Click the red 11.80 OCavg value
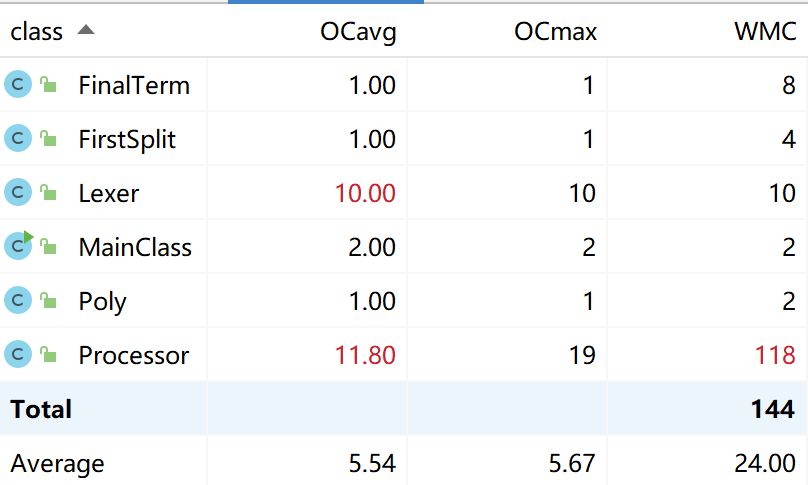Screen dimensions: 808x485 click(364, 355)
